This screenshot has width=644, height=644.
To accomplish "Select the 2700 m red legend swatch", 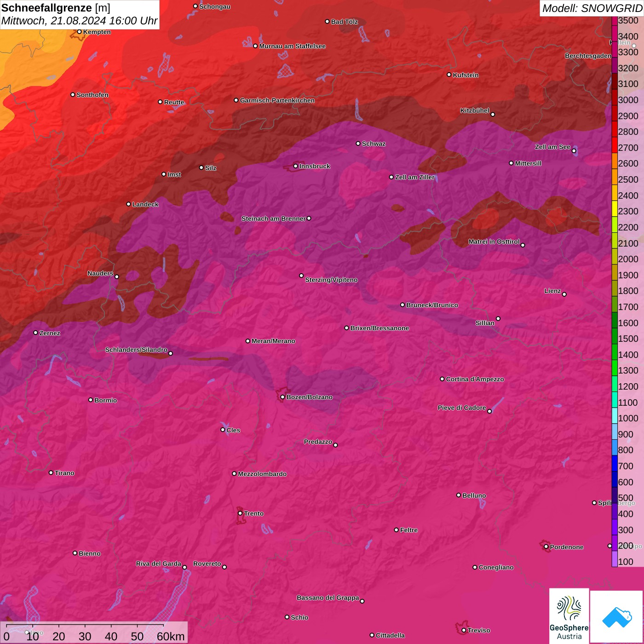I will [x=614, y=145].
